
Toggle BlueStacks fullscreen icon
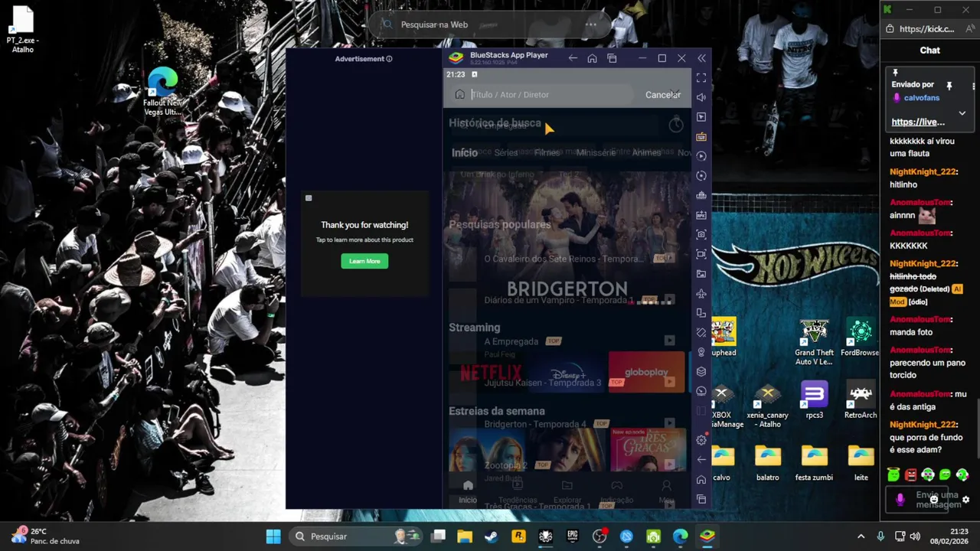pos(701,78)
